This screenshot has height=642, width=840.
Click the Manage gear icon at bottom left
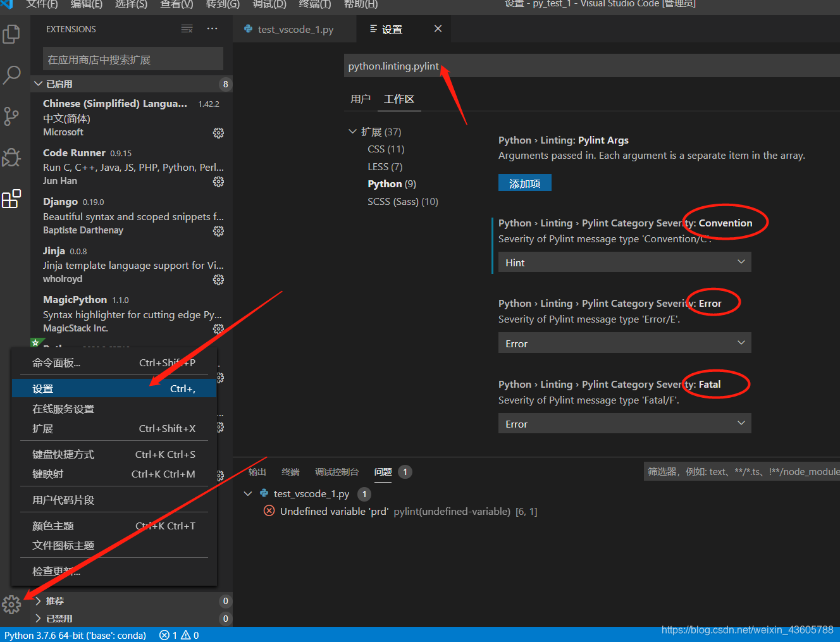11,605
